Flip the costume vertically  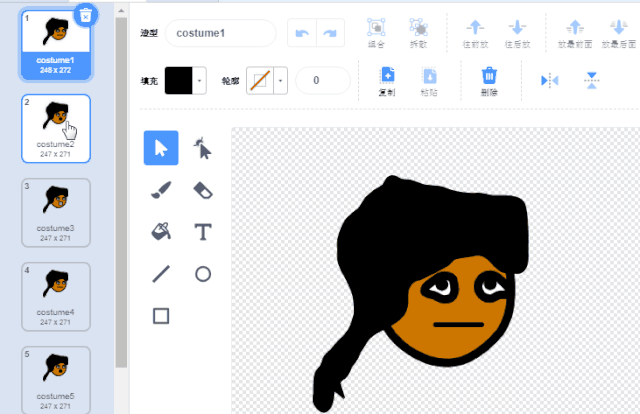click(x=591, y=80)
